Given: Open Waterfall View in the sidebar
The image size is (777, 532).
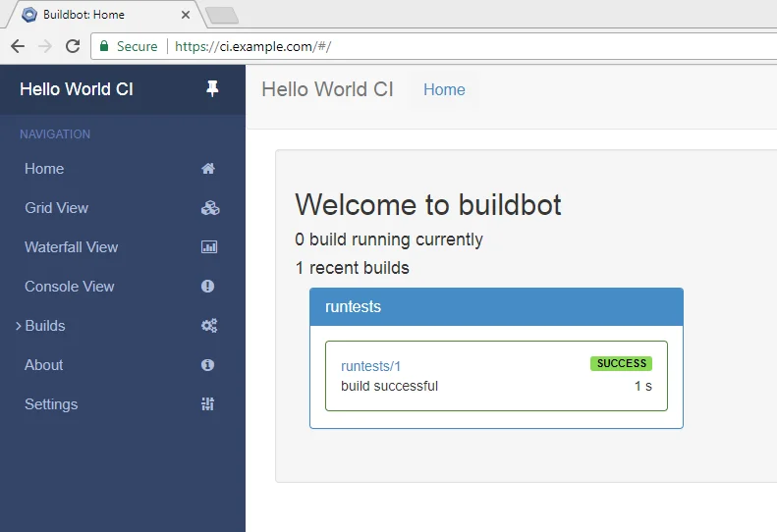Looking at the screenshot, I should pos(72,246).
